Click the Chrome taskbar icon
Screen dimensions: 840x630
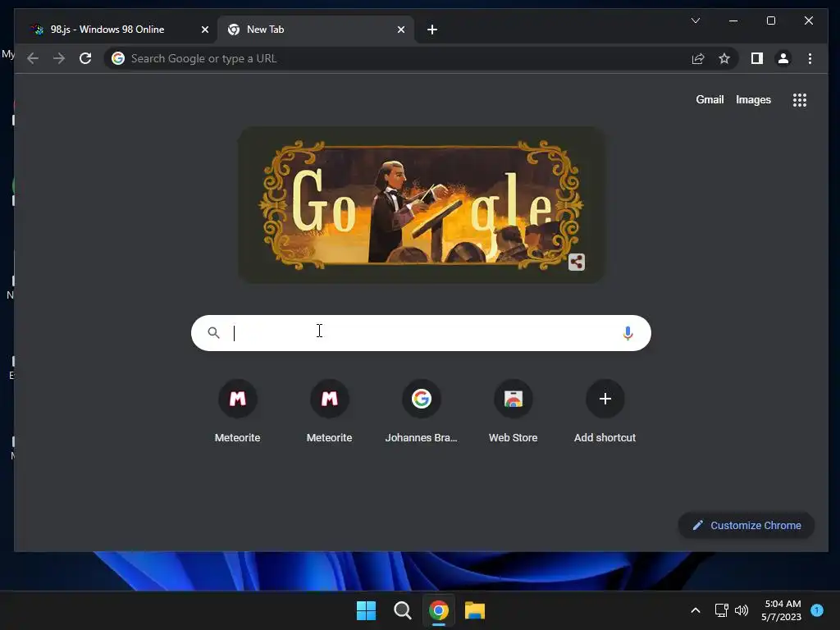438,610
